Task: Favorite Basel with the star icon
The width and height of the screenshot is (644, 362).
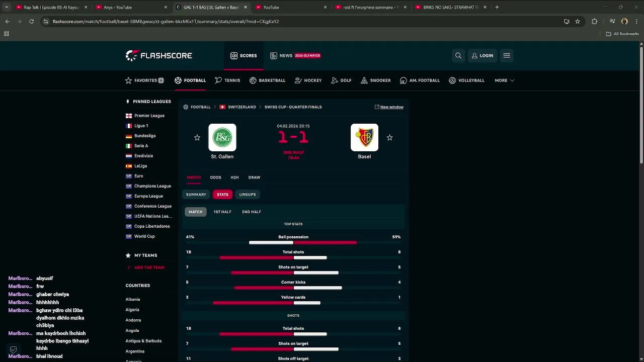Action: tap(389, 138)
